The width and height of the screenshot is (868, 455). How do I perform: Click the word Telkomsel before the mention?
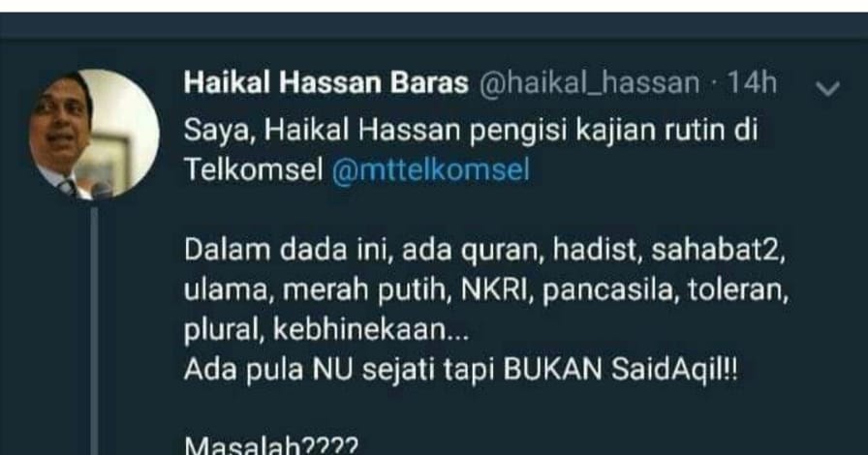pyautogui.click(x=254, y=168)
